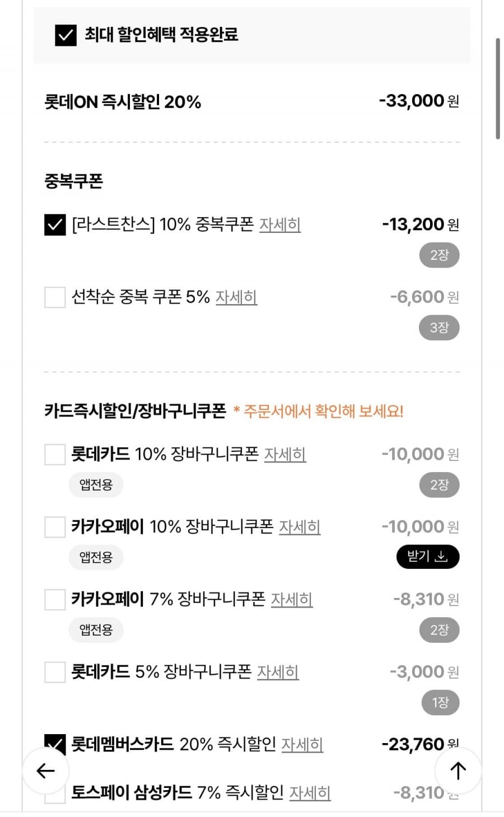504x817 pixels.
Task: View 자세히 for 롯데카드 10% 장바구니쿠폰
Action: (285, 454)
